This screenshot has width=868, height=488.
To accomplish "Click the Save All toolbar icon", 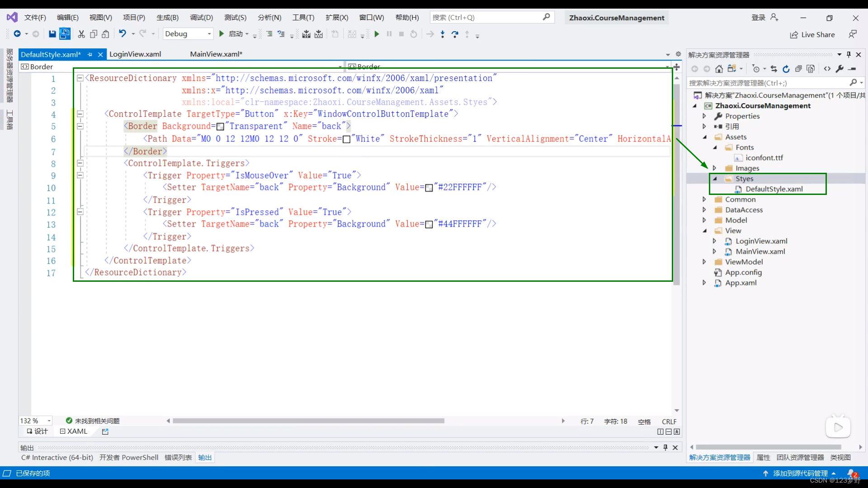I will (65, 33).
